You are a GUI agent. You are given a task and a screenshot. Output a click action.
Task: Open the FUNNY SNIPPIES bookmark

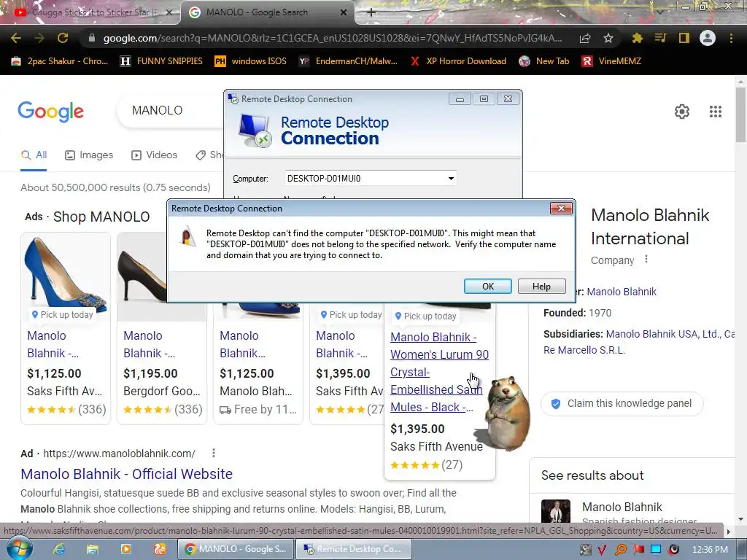pos(161,61)
